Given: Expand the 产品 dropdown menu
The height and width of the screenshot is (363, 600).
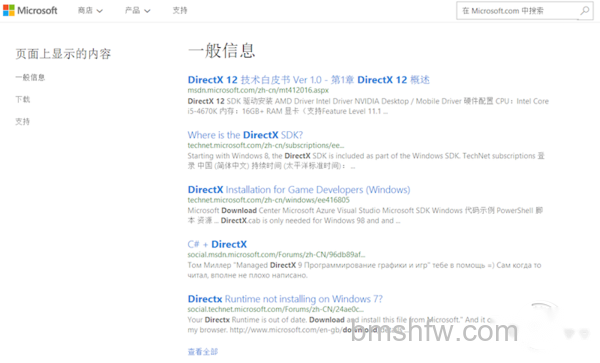Looking at the screenshot, I should click(x=137, y=11).
